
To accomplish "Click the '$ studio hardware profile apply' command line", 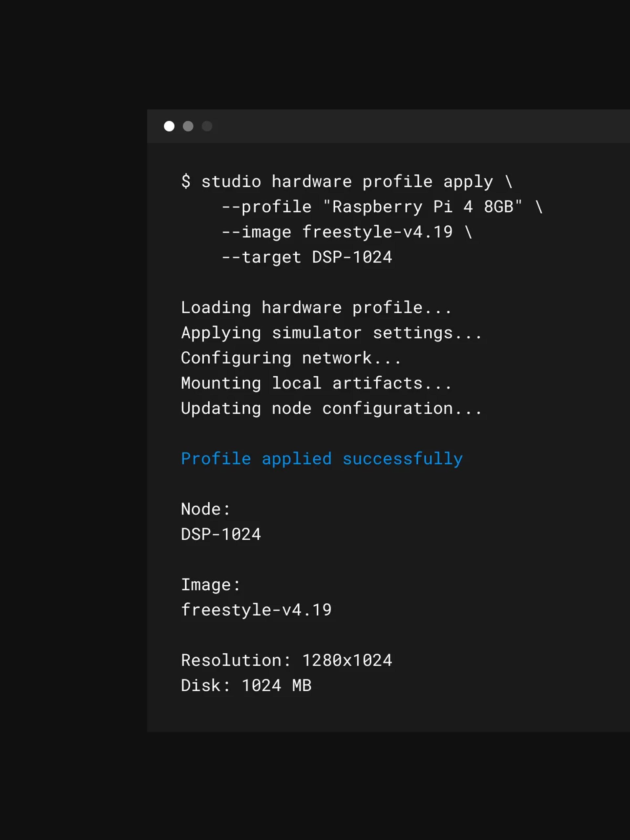I will coord(347,181).
